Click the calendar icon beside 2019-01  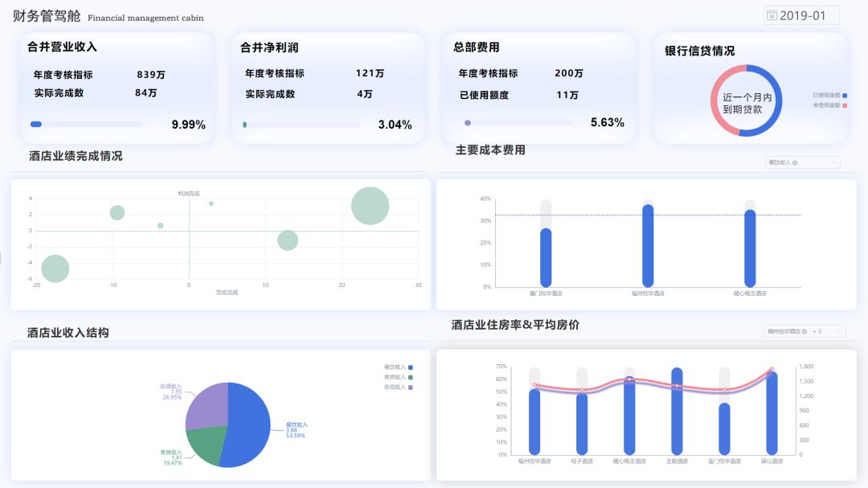tap(772, 15)
